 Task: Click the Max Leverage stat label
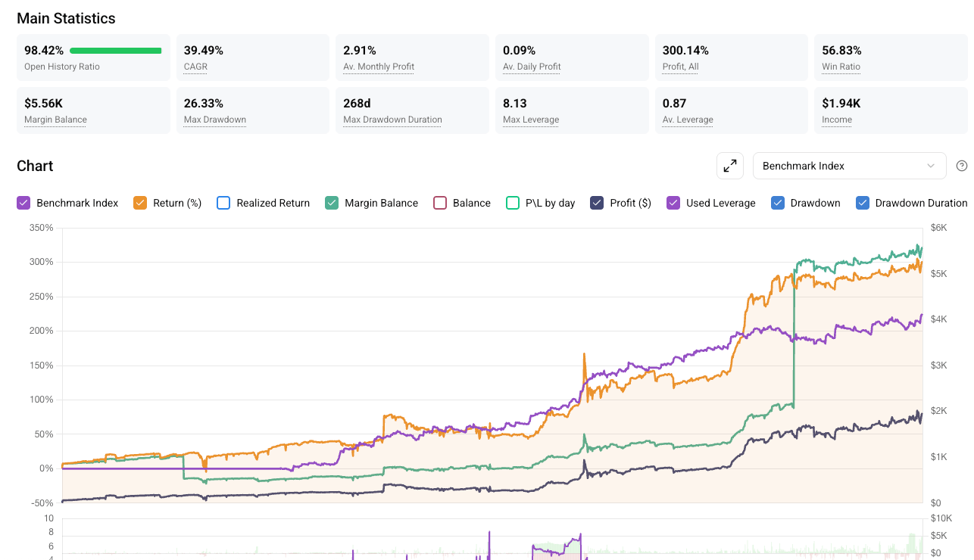[x=530, y=120]
